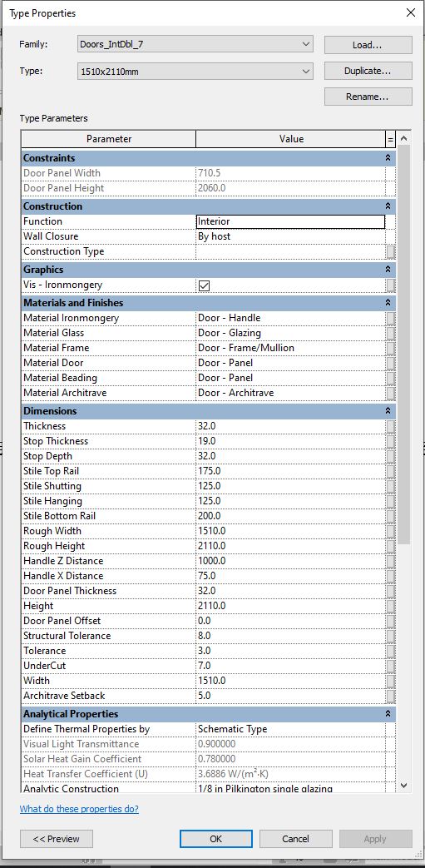The width and height of the screenshot is (425, 868).
Task: Click the Construction Type empty value field
Action: pyautogui.click(x=290, y=251)
